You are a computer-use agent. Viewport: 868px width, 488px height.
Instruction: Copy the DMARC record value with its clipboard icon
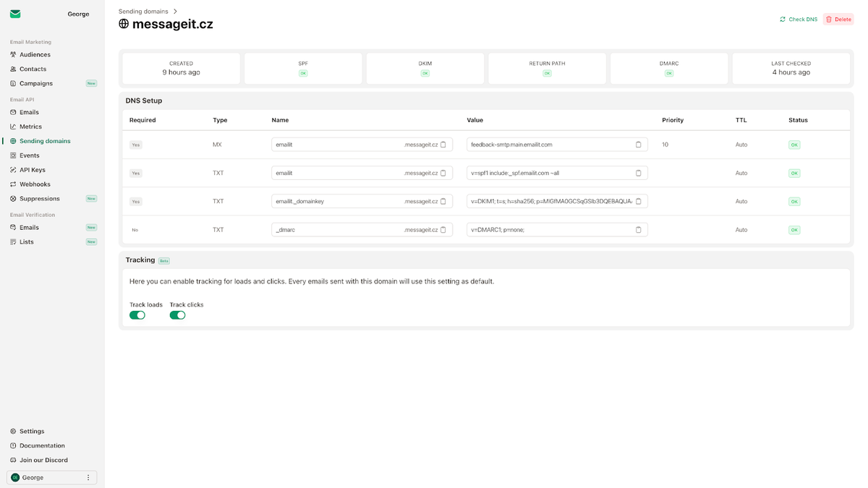coord(638,229)
